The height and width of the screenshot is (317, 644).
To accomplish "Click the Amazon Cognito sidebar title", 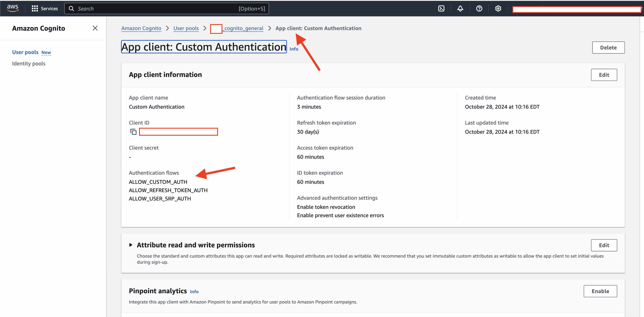I will click(39, 28).
